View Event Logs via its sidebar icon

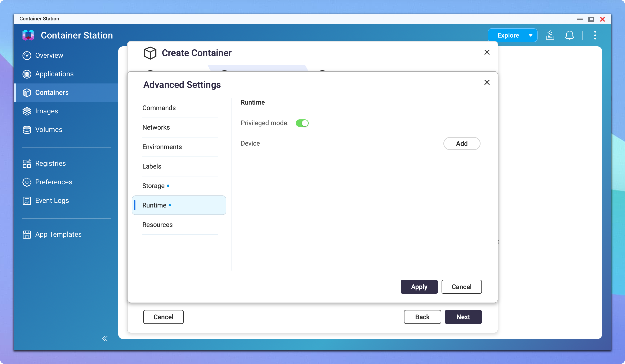tap(27, 200)
